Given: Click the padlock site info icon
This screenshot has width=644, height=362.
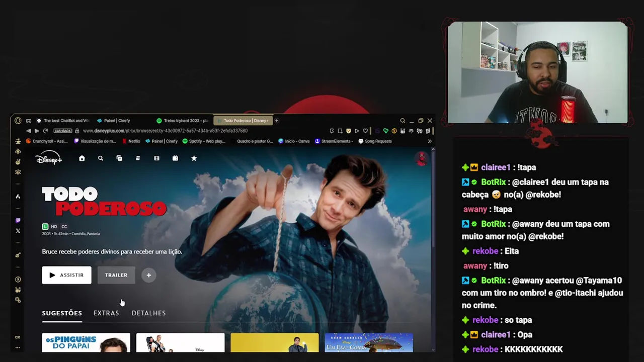Looking at the screenshot, I should (77, 131).
